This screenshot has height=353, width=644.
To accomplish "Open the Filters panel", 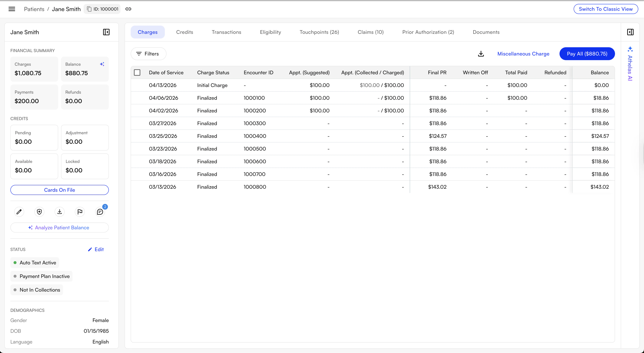I will [x=148, y=54].
